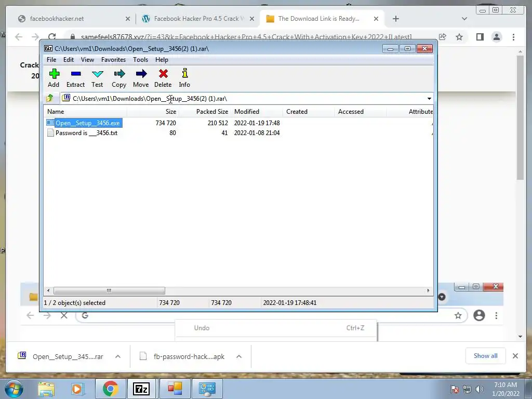This screenshot has height=399, width=532.
Task: Click Show all downloads
Action: coord(486,355)
